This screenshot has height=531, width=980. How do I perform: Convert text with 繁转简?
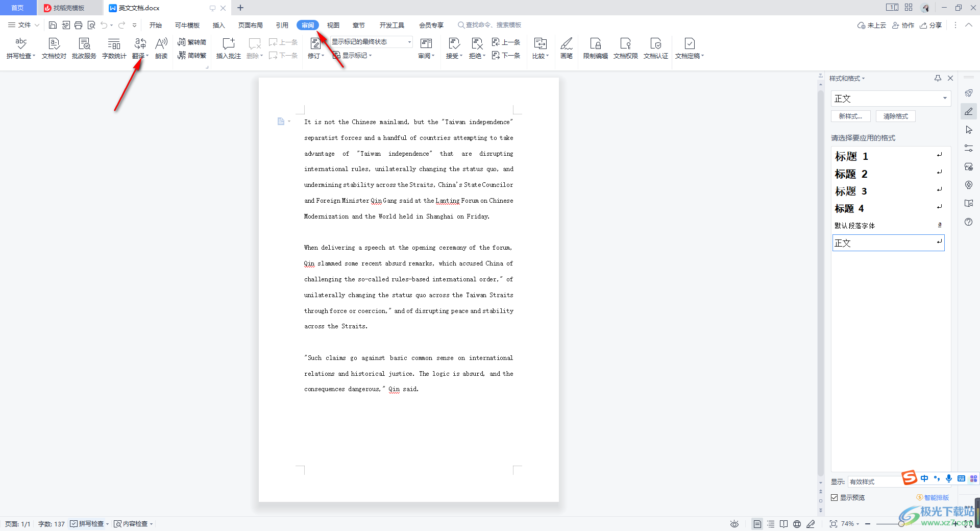click(192, 42)
